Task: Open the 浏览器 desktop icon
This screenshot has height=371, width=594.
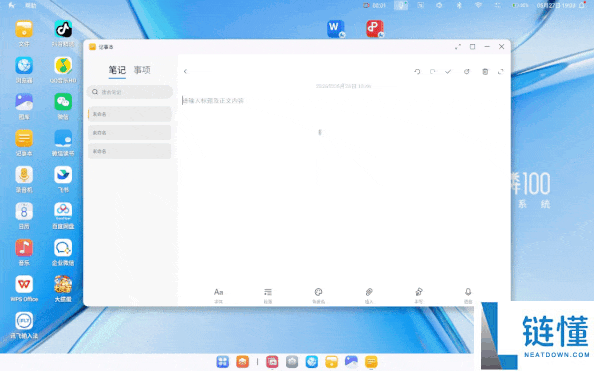Action: click(24, 70)
